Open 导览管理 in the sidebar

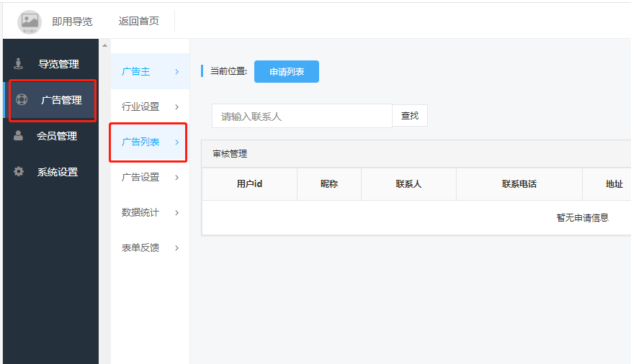[x=50, y=63]
